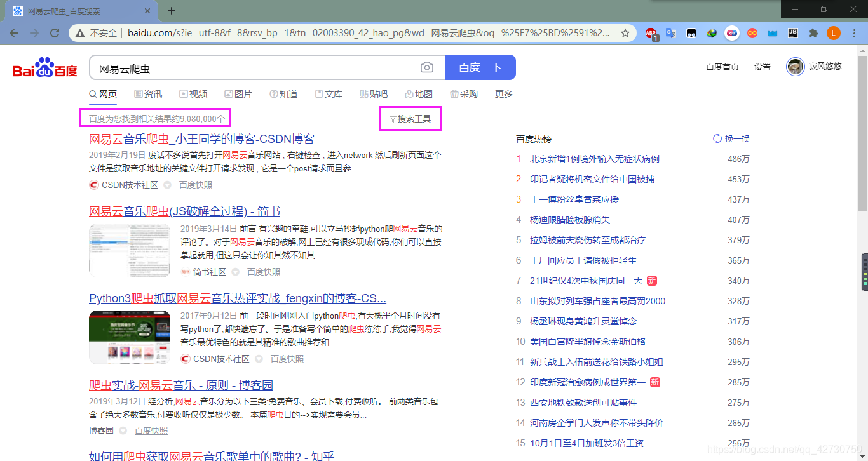868x461 pixels.
Task: Open the Python3爬虫 result thumbnail image
Action: [130, 337]
